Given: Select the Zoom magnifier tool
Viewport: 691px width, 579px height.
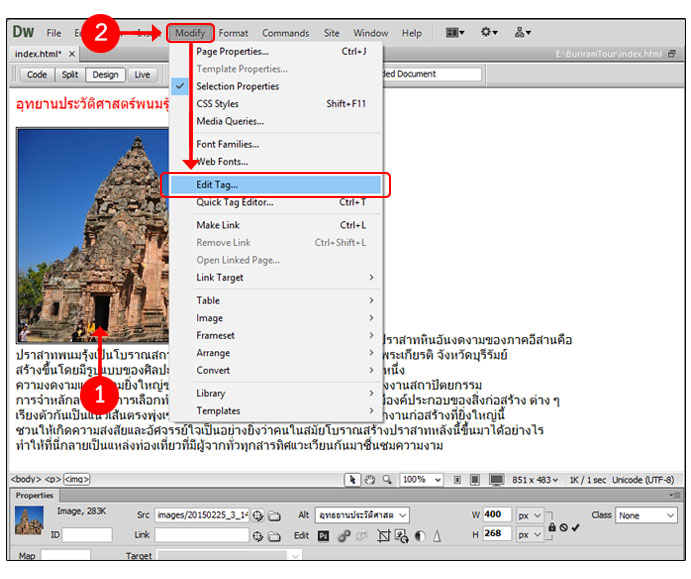Looking at the screenshot, I should 387,480.
